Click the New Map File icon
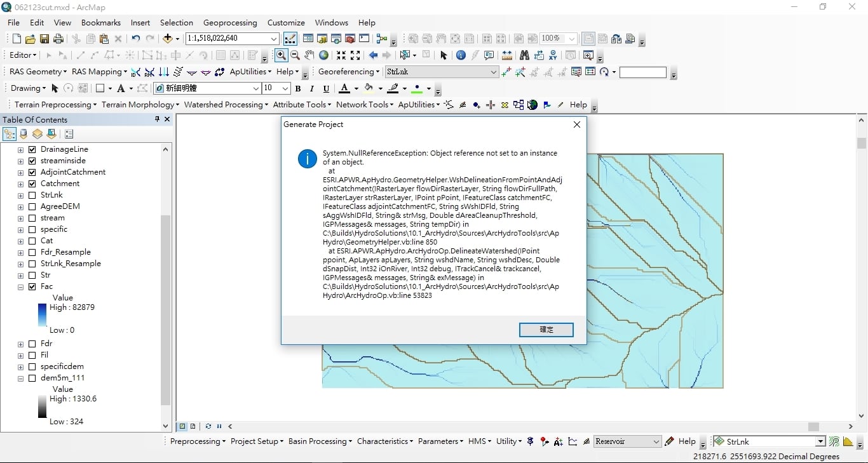Screen dimensions: 868x463 pos(17,39)
